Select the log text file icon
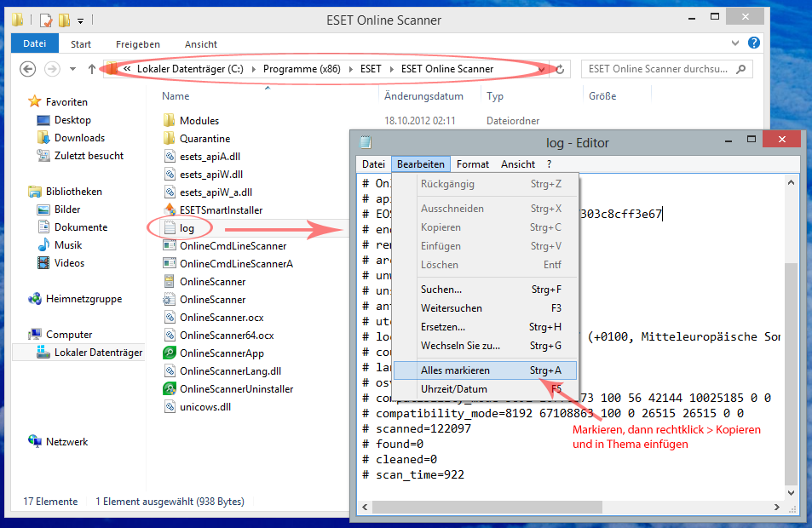The height and width of the screenshot is (528, 812). coord(170,227)
